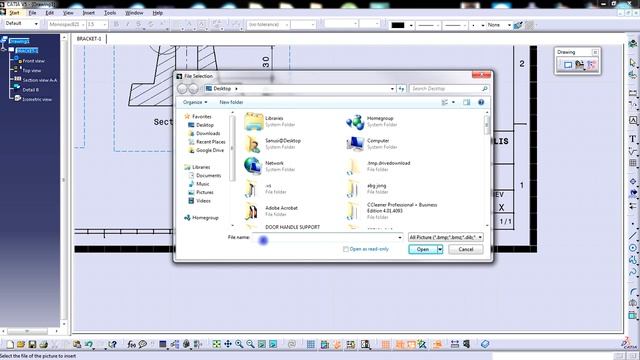Click New View icon in Drawing palette
Screen dimensions: 640x360
[580, 65]
